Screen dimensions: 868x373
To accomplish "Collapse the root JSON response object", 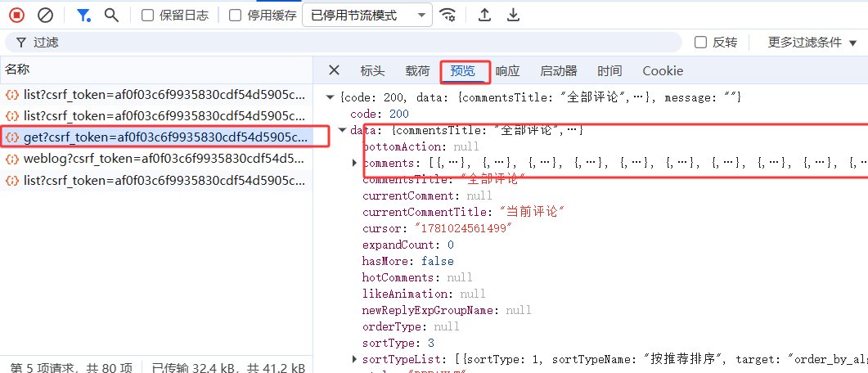I will pyautogui.click(x=331, y=98).
